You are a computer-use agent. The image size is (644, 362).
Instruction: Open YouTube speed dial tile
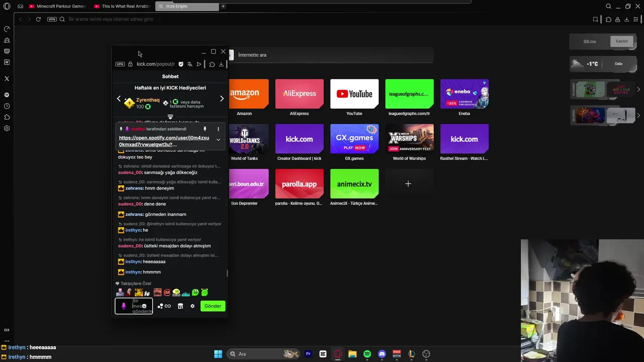[x=354, y=94]
